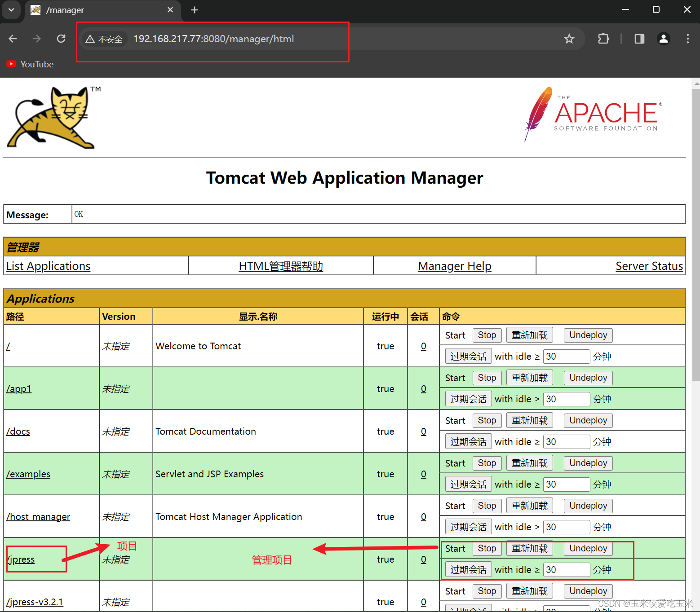
Task: Undeploy the /app1 application
Action: 588,378
